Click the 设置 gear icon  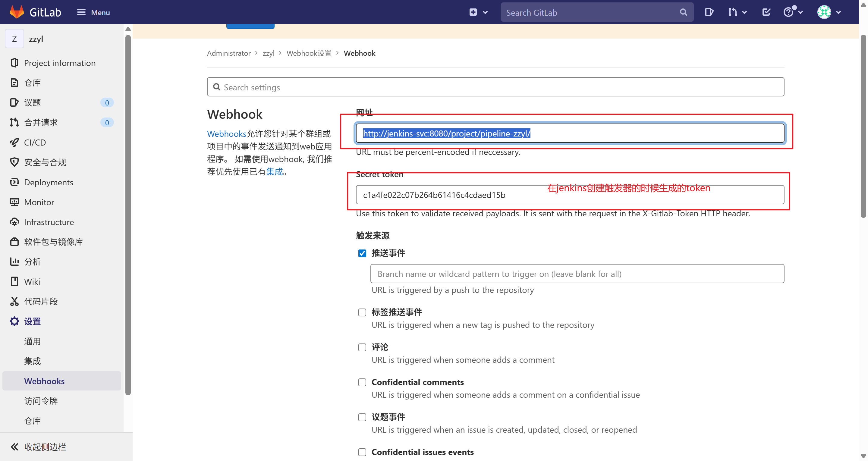pos(14,321)
